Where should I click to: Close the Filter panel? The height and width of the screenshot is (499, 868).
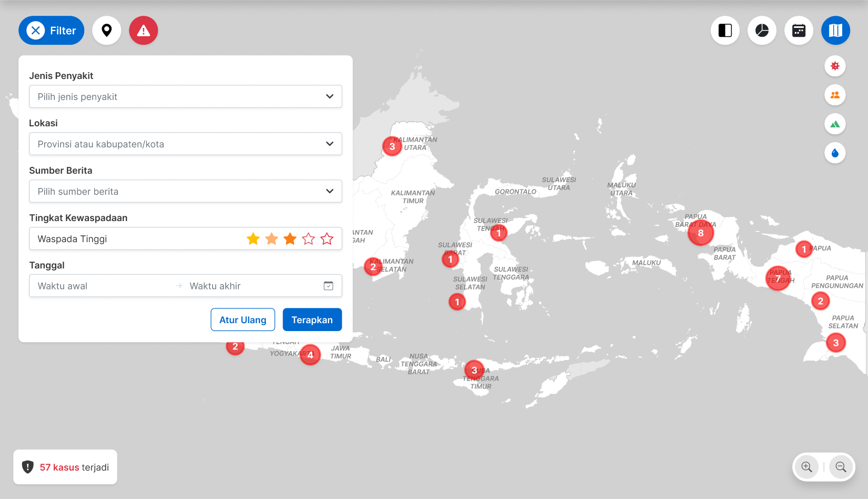pos(35,31)
